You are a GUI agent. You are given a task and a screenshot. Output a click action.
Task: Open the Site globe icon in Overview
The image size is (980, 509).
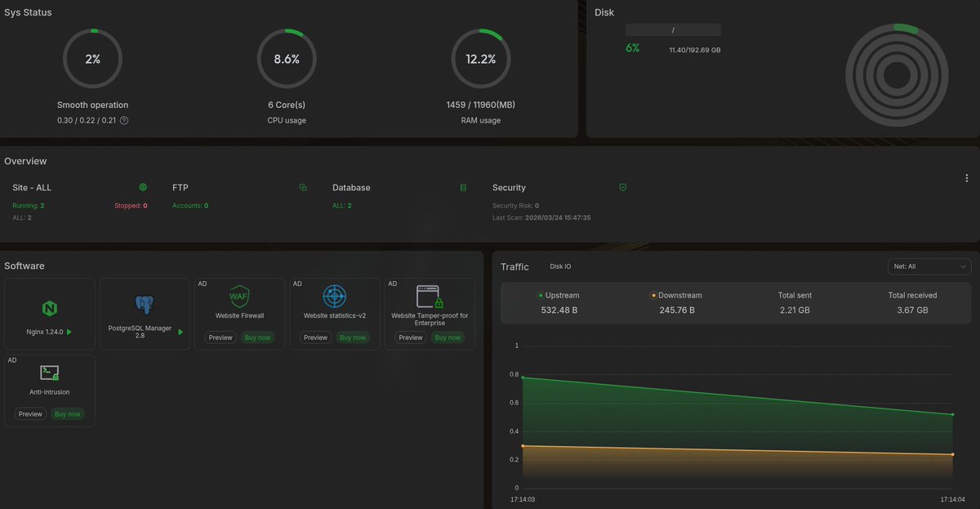click(143, 187)
